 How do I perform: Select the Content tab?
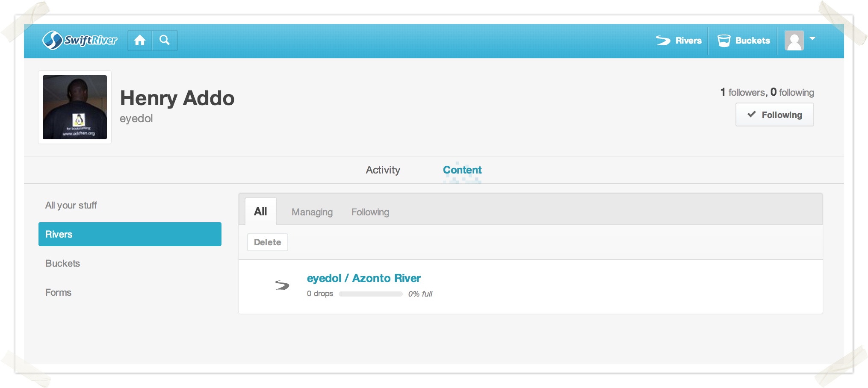click(x=462, y=170)
